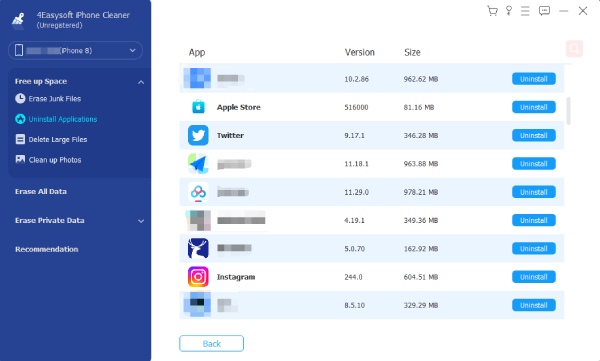The width and height of the screenshot is (600, 361).
Task: Collapse the Free up Space section
Action: pos(141,82)
